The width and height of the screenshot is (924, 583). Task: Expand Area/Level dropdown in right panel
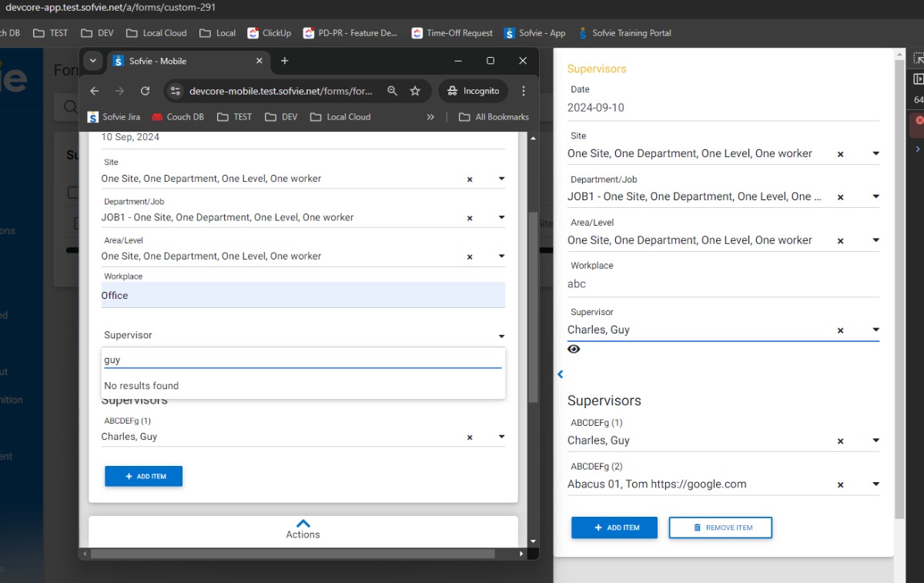click(x=875, y=240)
